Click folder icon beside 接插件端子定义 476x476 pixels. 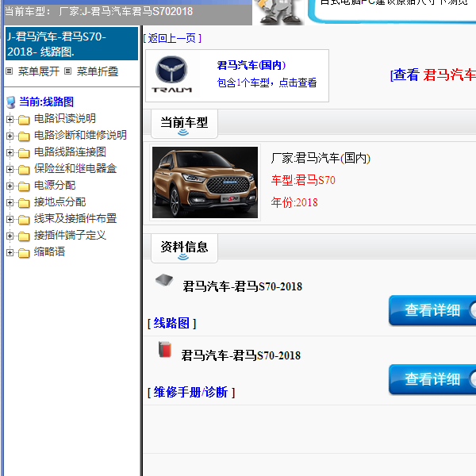[24, 236]
